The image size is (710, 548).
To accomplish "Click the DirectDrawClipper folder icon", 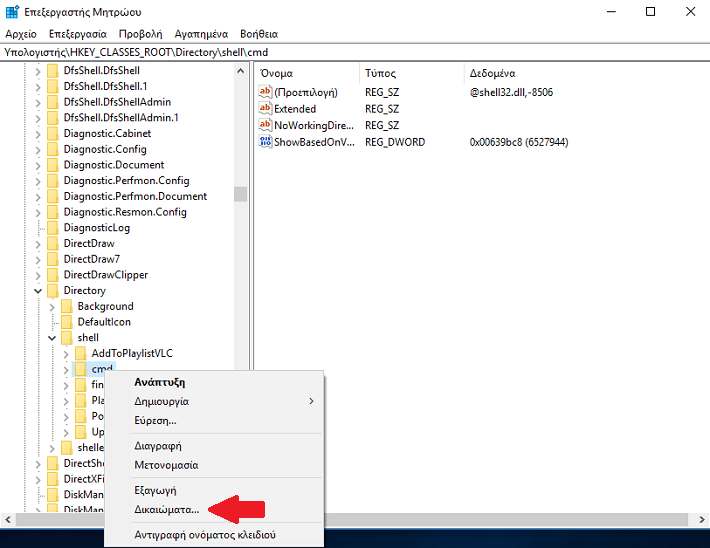I will [53, 275].
